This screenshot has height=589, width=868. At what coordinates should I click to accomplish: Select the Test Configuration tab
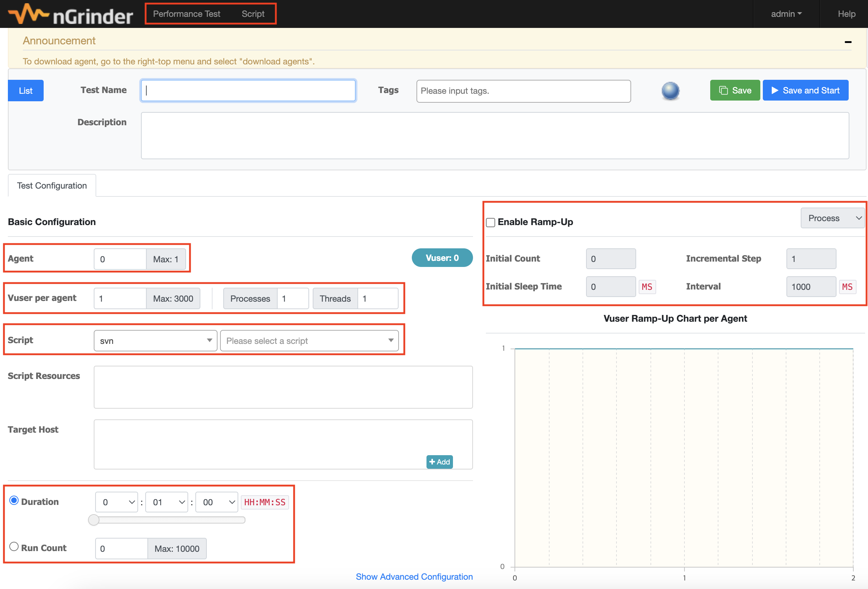(x=52, y=186)
